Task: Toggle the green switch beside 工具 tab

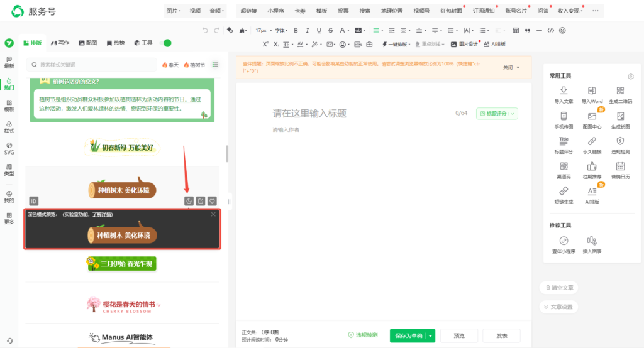Action: [x=166, y=43]
